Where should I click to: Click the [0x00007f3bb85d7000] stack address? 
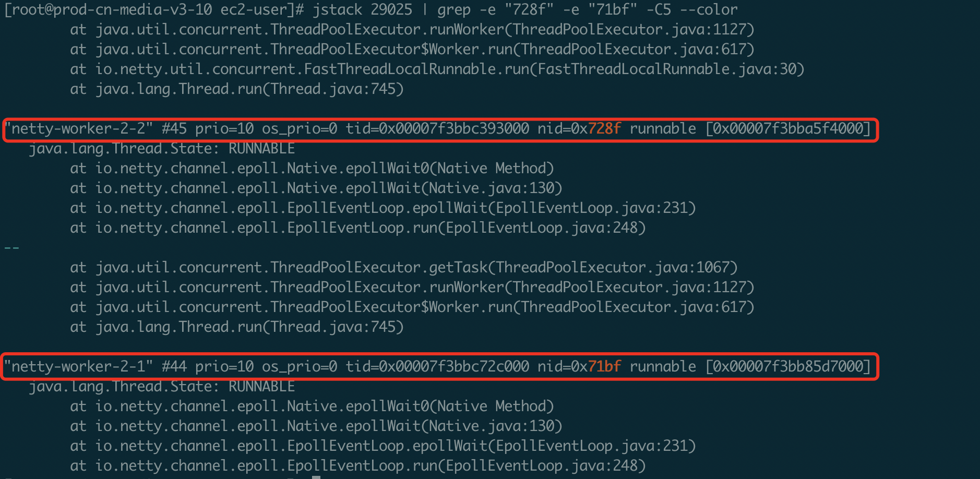788,367
